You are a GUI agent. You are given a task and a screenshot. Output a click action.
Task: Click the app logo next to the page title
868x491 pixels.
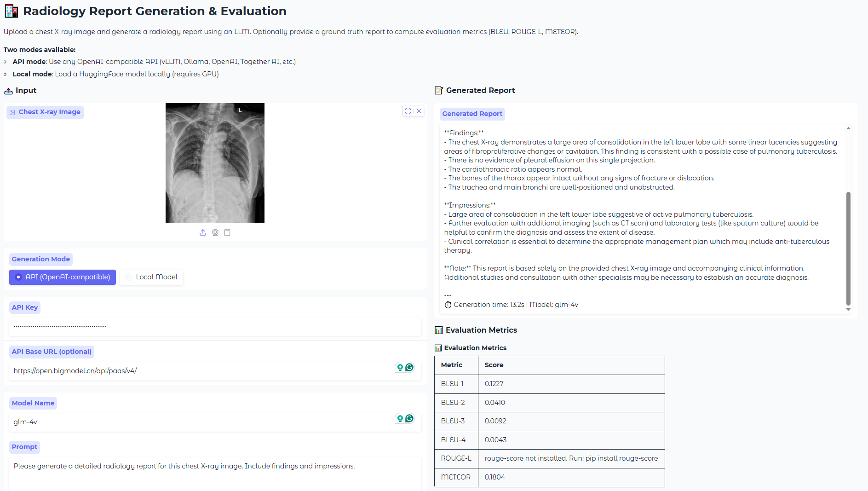click(11, 11)
